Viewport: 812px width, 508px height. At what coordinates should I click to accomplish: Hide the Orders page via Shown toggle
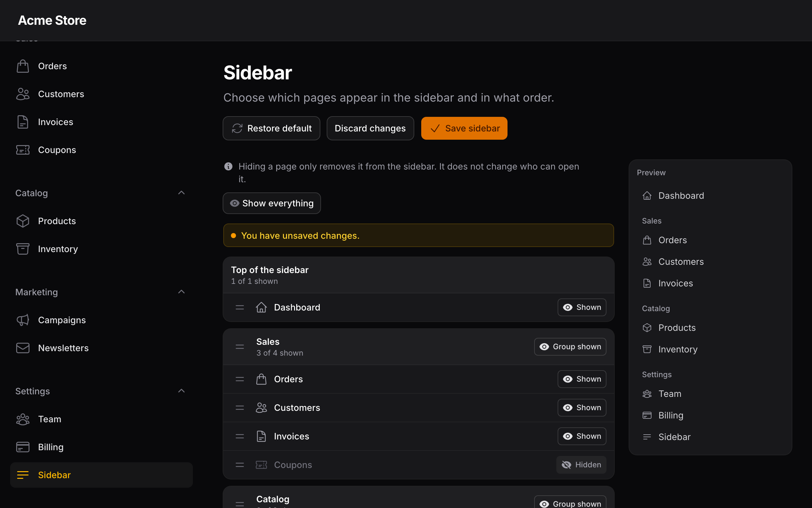point(581,379)
